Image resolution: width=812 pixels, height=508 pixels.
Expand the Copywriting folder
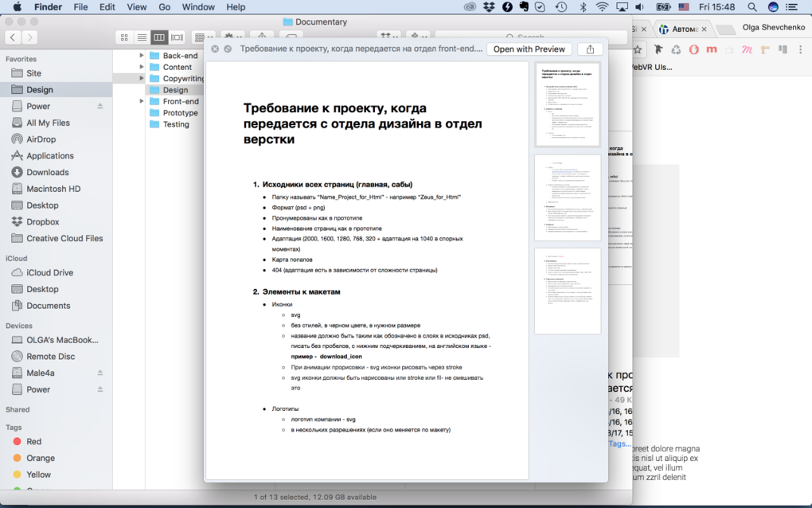(x=141, y=78)
